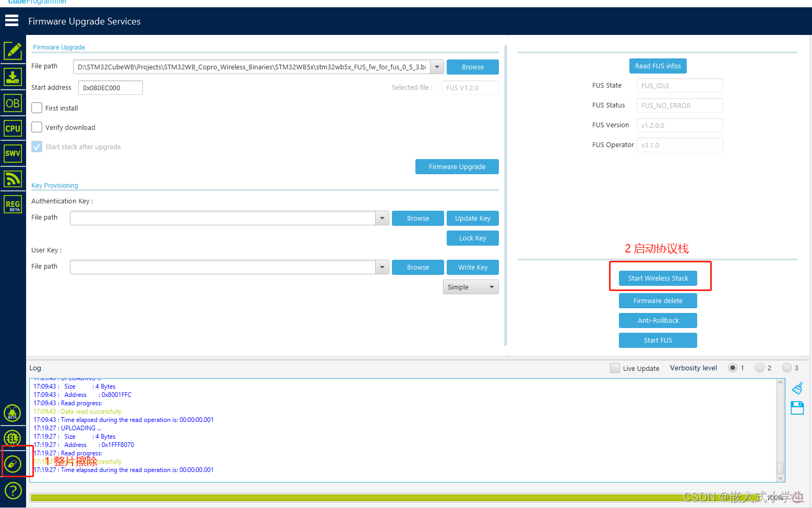Open the CPU panel icon
Screen dimensions: 812x508
pos(13,128)
